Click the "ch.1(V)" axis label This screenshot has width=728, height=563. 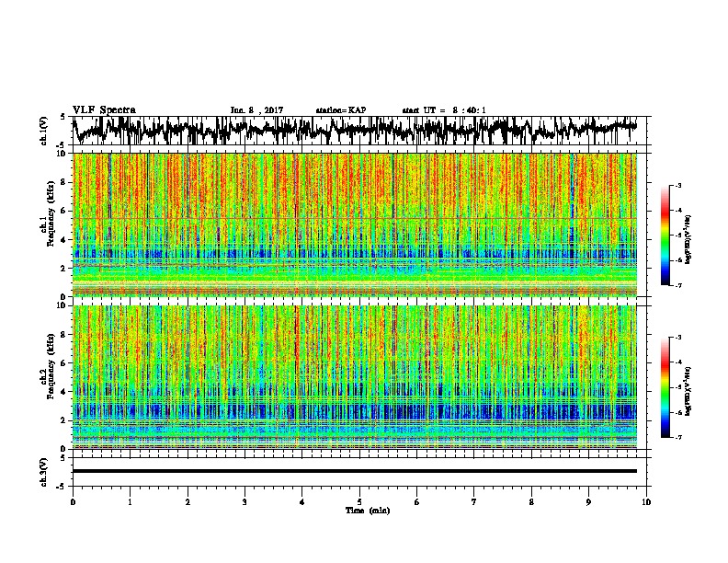(x=44, y=131)
